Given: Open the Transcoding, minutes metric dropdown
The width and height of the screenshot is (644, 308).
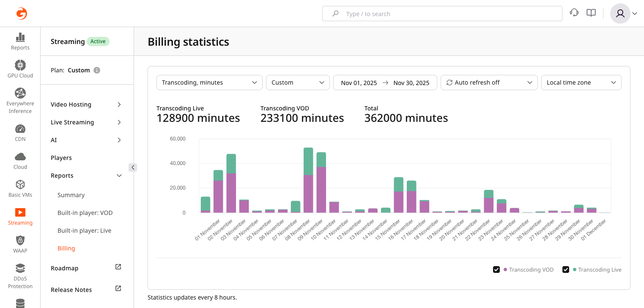Looking at the screenshot, I should (209, 82).
